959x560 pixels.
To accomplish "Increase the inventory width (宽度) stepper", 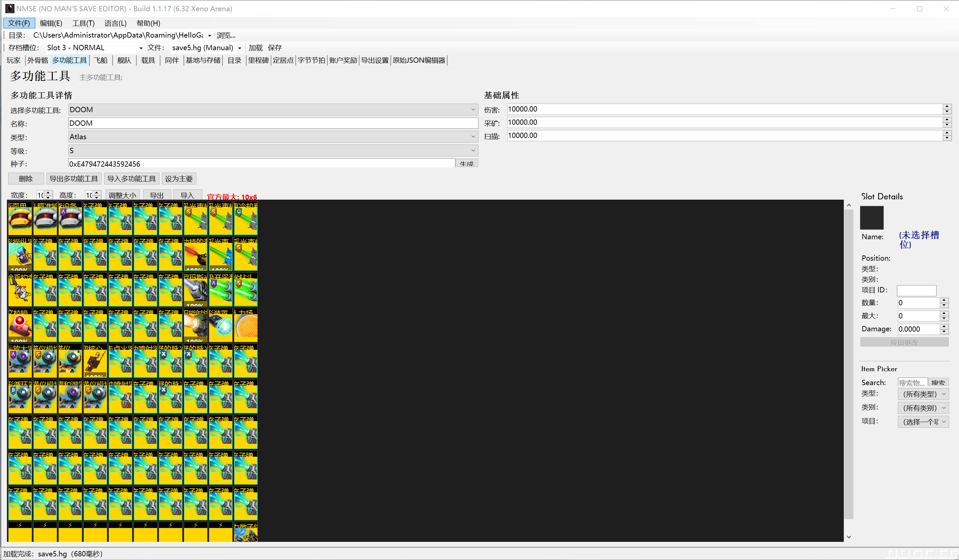I will click(x=48, y=193).
